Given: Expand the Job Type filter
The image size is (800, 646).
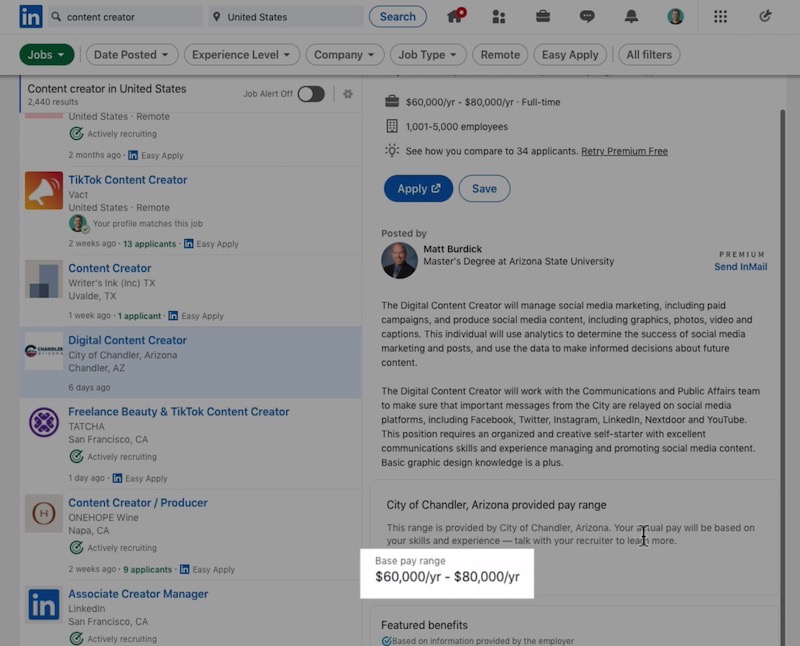Looking at the screenshot, I should click(x=428, y=55).
